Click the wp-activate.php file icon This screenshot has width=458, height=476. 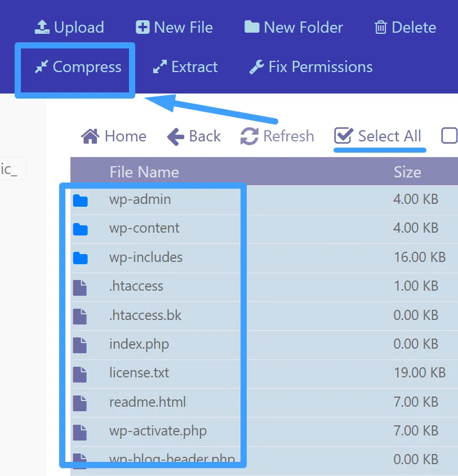[x=81, y=431]
